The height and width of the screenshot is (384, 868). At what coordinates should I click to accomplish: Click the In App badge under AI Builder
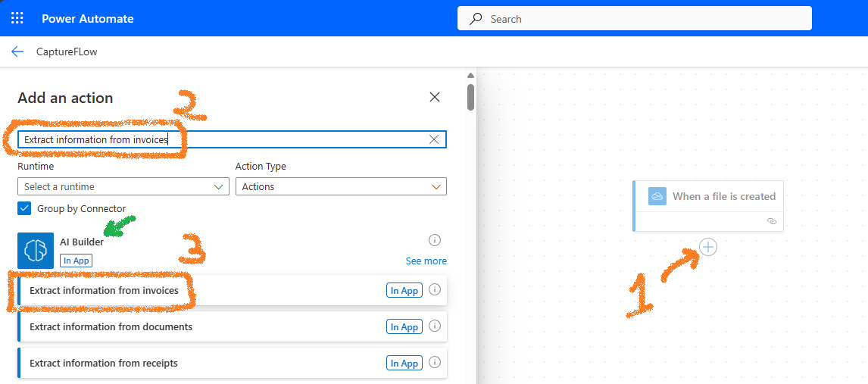pyautogui.click(x=76, y=261)
